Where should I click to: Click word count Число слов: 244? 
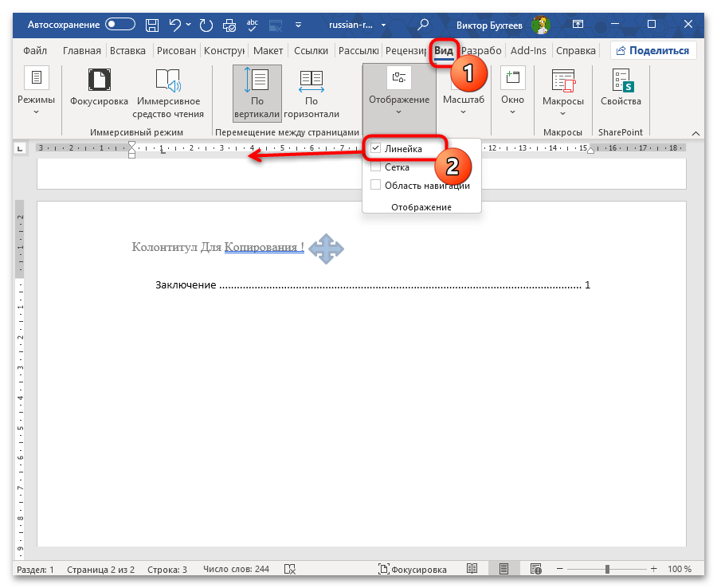click(x=236, y=569)
